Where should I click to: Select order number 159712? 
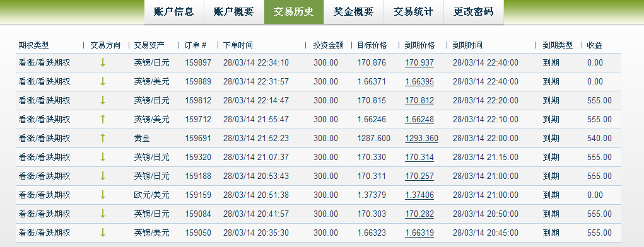[198, 119]
